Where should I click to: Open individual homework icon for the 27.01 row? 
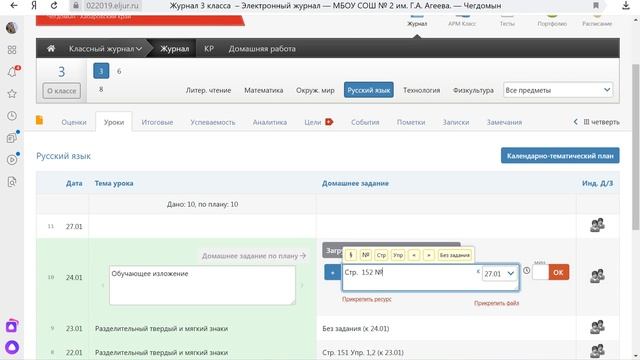[597, 225]
